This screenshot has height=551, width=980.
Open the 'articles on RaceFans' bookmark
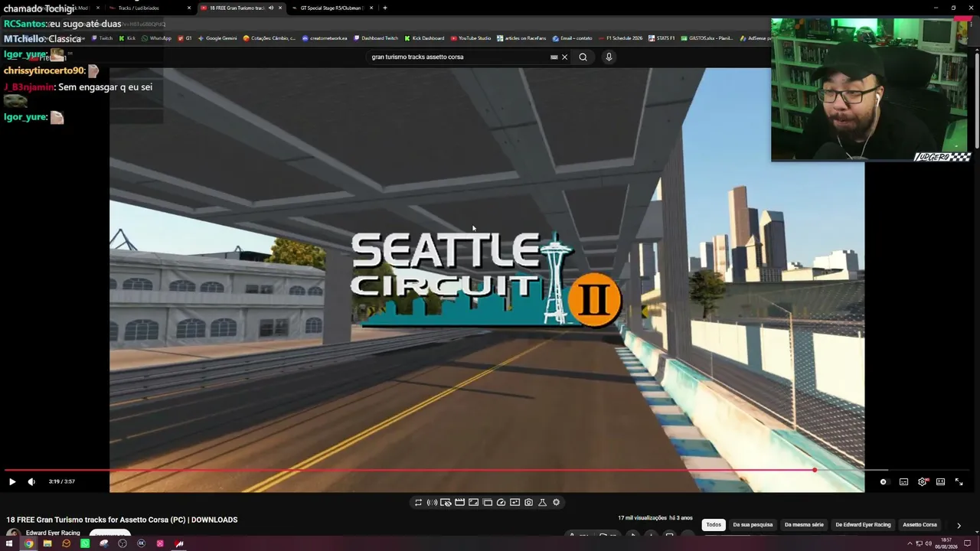(x=522, y=38)
